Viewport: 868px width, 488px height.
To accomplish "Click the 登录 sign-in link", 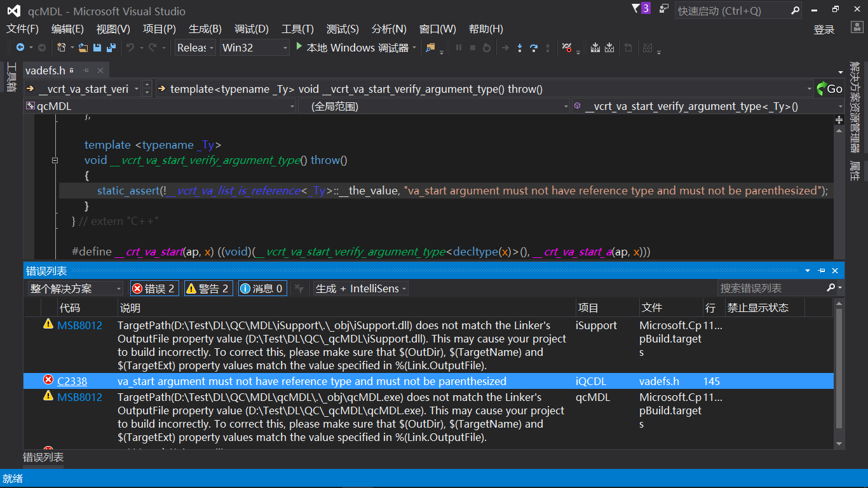I will tap(824, 30).
